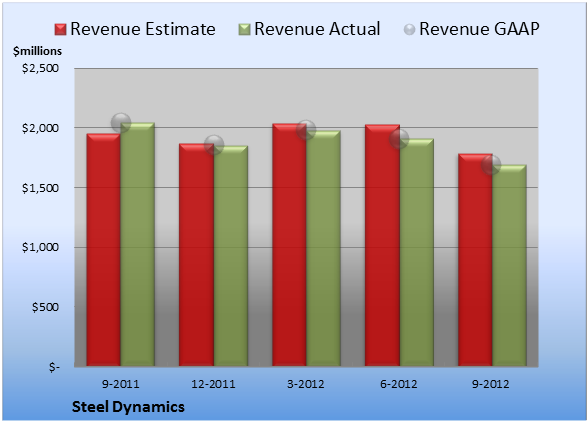588x422 pixels.
Task: Click the green Revenue Actual legend swatch
Action: click(x=244, y=29)
